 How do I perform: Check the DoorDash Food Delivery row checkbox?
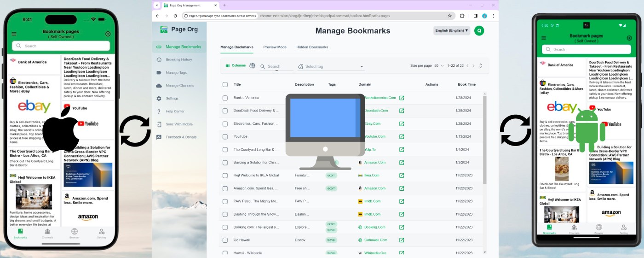pyautogui.click(x=225, y=111)
